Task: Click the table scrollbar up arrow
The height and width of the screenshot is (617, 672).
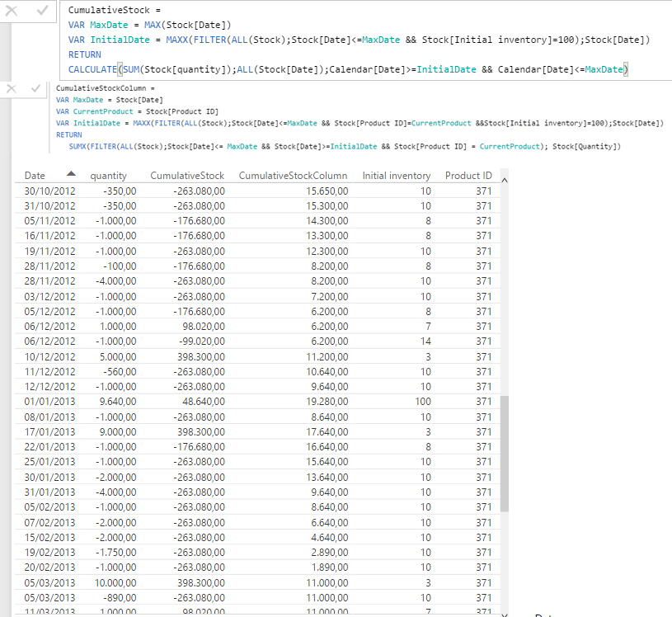Action: pyautogui.click(x=505, y=180)
